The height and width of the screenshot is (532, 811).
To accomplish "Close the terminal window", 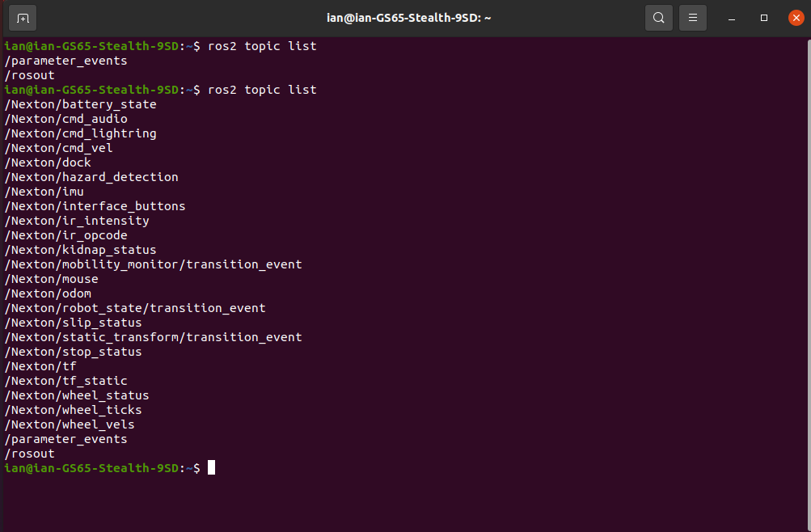I will pos(796,18).
